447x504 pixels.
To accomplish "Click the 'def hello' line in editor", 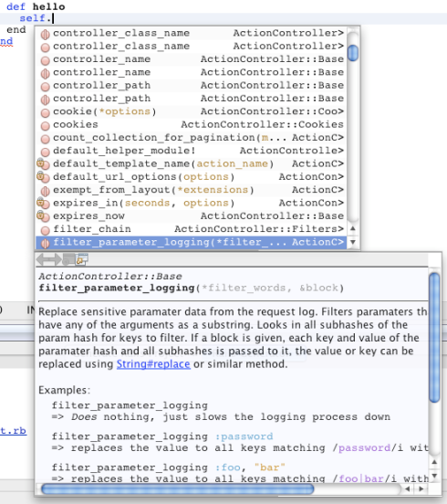I will (x=36, y=6).
